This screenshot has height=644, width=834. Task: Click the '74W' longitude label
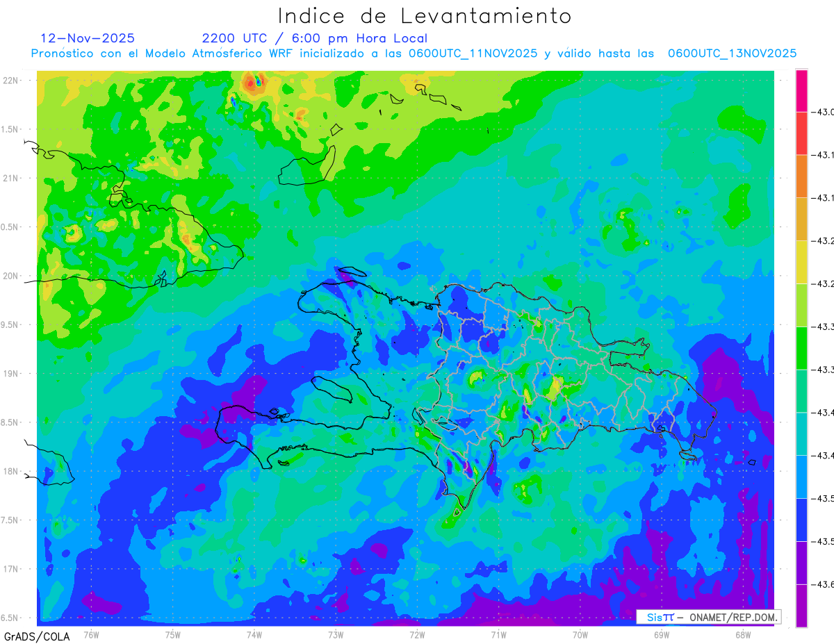click(x=254, y=634)
